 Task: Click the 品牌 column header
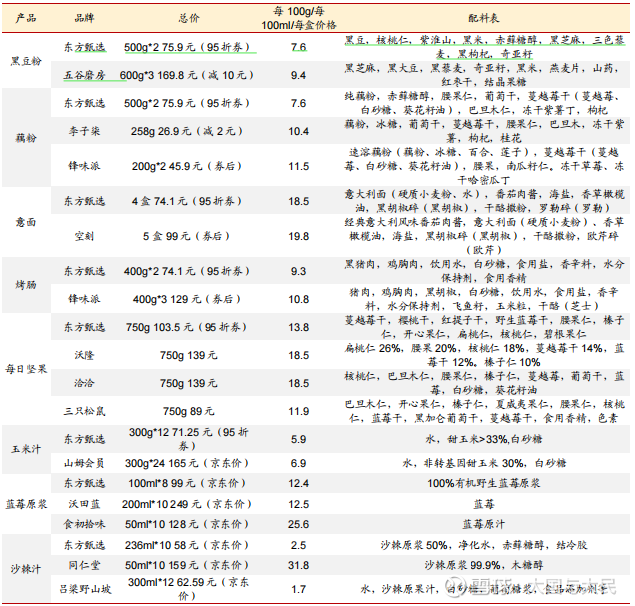pyautogui.click(x=84, y=18)
